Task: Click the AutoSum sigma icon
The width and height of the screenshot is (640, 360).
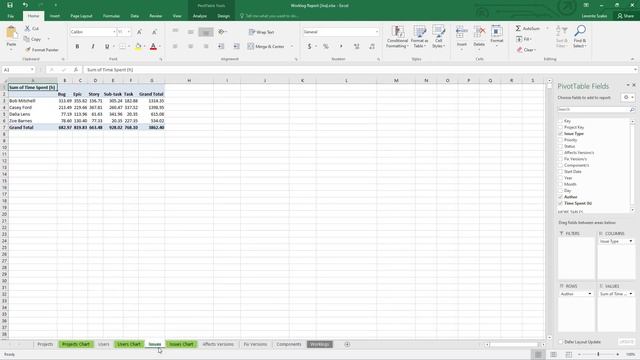Action: (518, 29)
